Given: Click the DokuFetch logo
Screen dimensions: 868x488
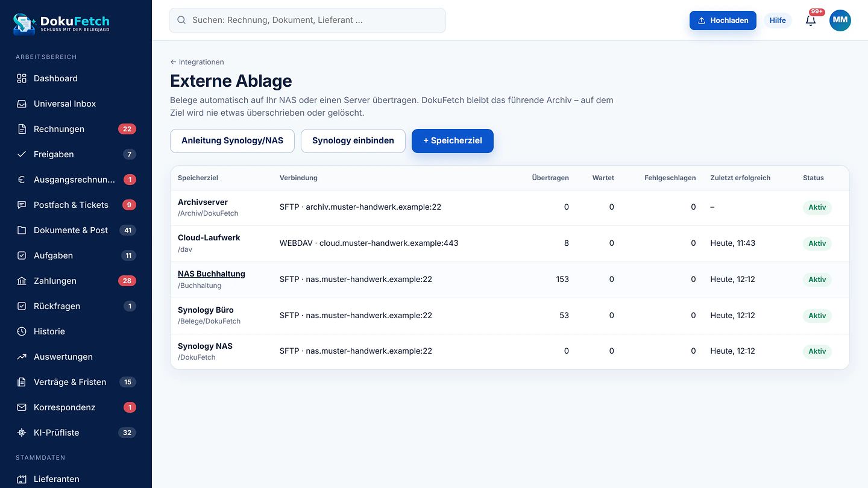Looking at the screenshot, I should click(61, 23).
